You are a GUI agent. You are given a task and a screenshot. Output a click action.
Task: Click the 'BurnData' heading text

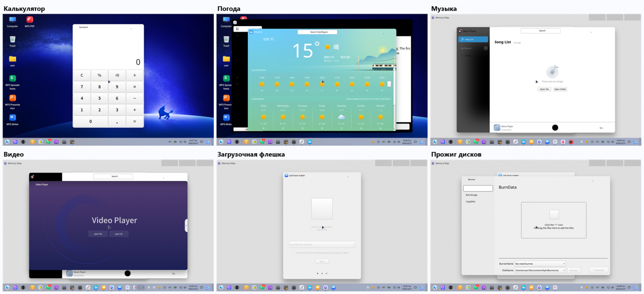click(x=508, y=187)
